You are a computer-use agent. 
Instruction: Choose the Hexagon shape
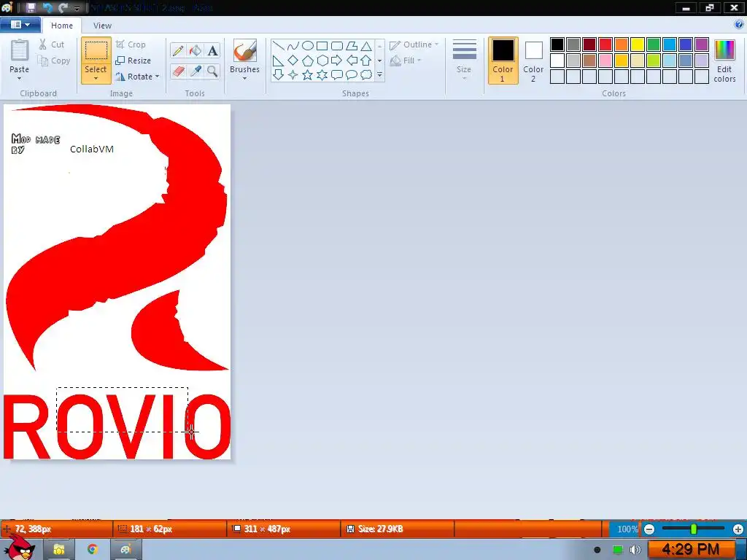pos(322,61)
